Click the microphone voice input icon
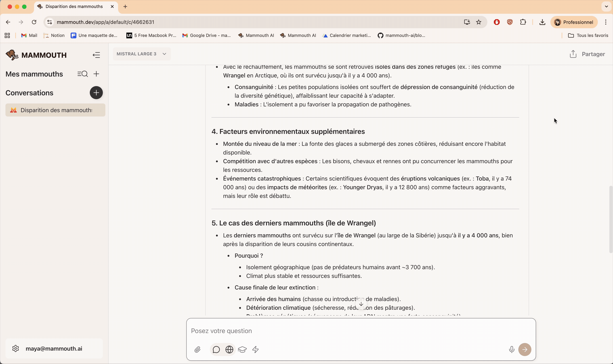Screen dimensions: 613x364 click(511, 349)
